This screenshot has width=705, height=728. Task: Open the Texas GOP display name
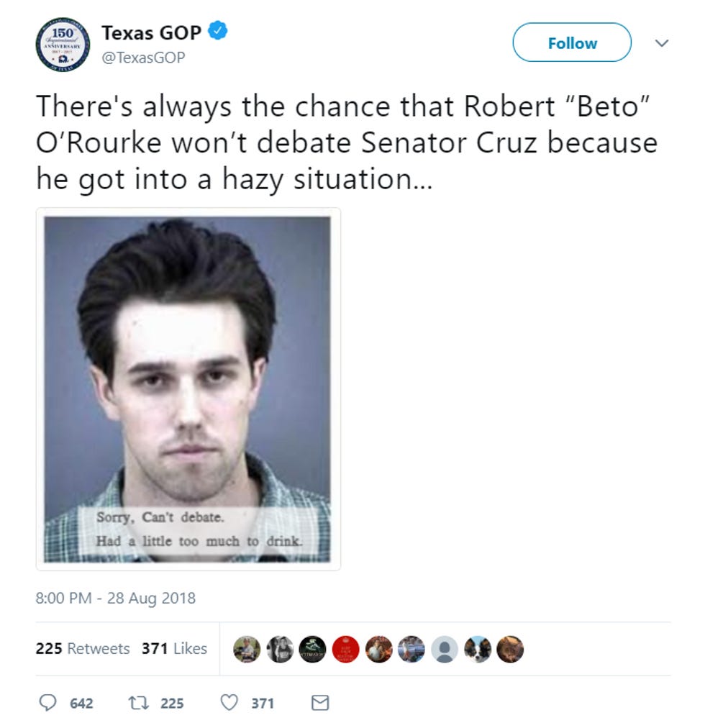(151, 32)
